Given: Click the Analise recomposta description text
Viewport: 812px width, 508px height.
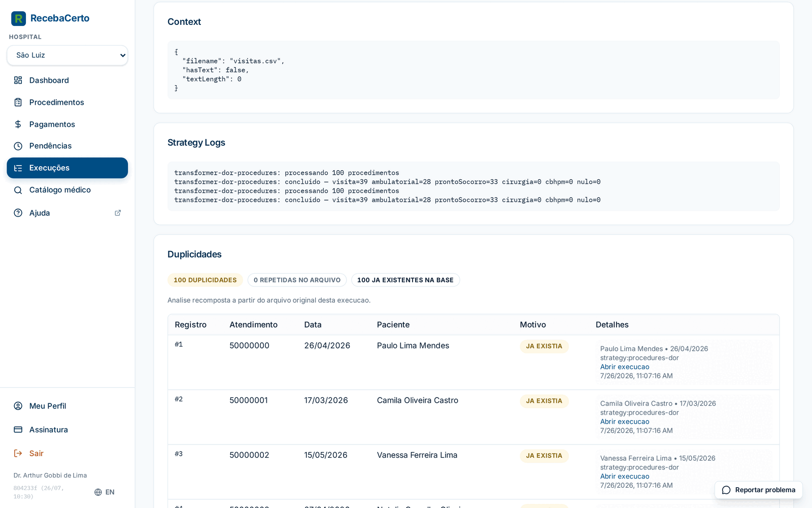Looking at the screenshot, I should (x=269, y=300).
